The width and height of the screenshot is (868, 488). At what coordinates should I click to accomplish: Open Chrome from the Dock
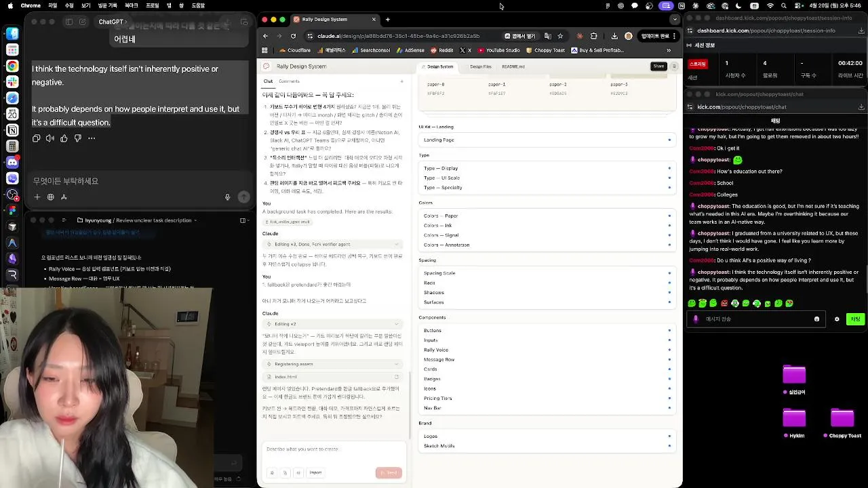tap(12, 66)
